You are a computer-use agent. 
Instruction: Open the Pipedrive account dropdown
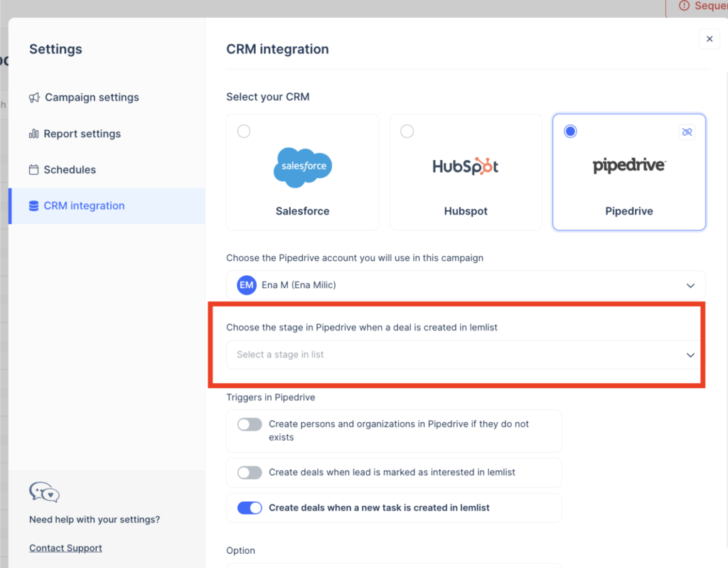click(x=466, y=285)
